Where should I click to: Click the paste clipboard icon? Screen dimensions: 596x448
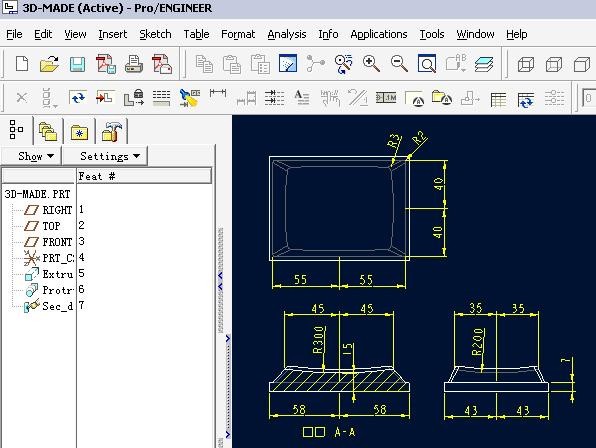click(x=232, y=64)
